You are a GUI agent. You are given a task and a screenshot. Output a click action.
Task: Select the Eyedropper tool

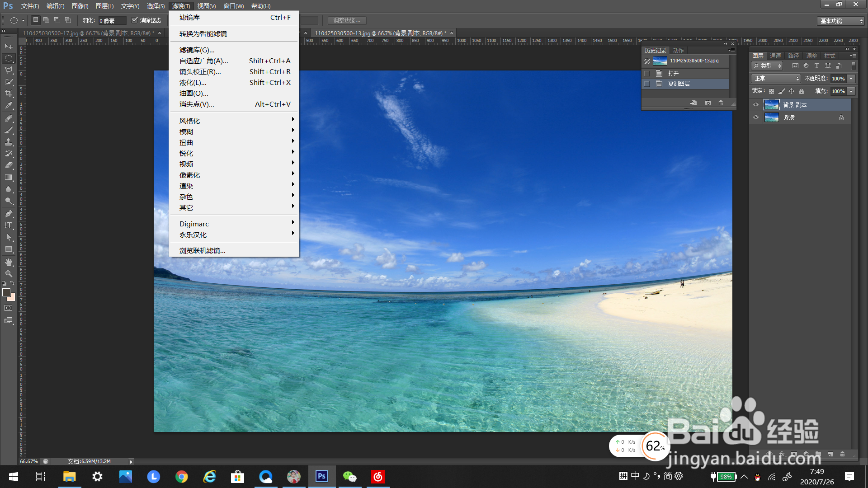click(9, 106)
